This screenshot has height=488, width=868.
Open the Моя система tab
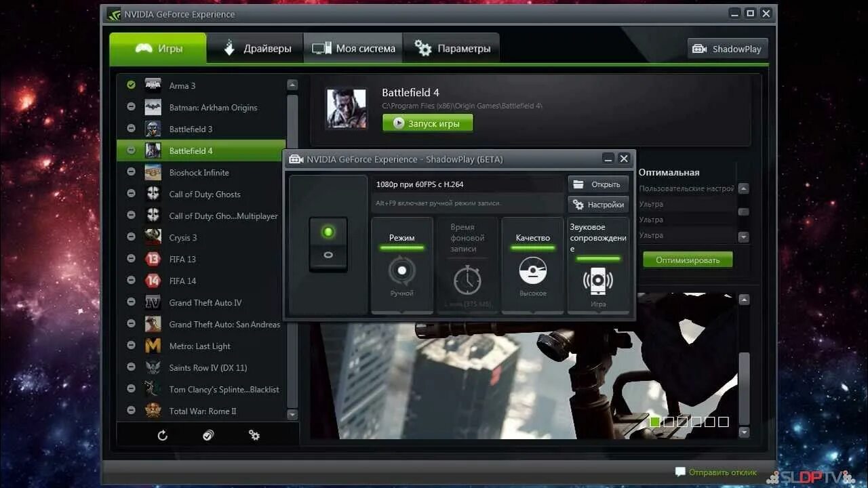[353, 49]
